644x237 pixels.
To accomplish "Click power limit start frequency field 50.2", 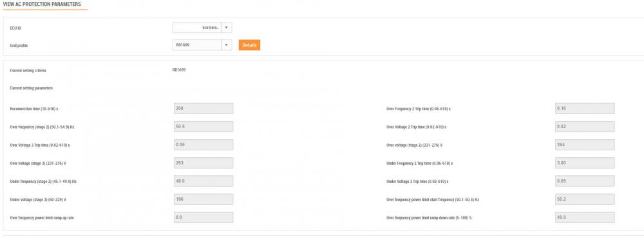I will point(585,199).
